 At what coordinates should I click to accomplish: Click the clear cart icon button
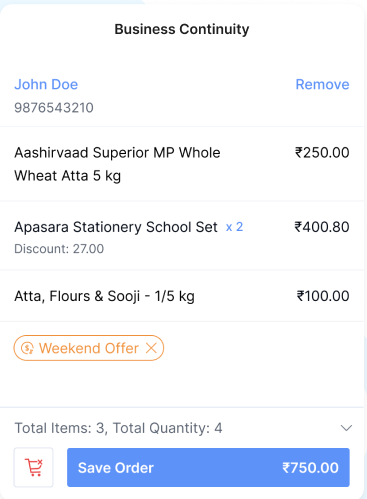point(33,467)
